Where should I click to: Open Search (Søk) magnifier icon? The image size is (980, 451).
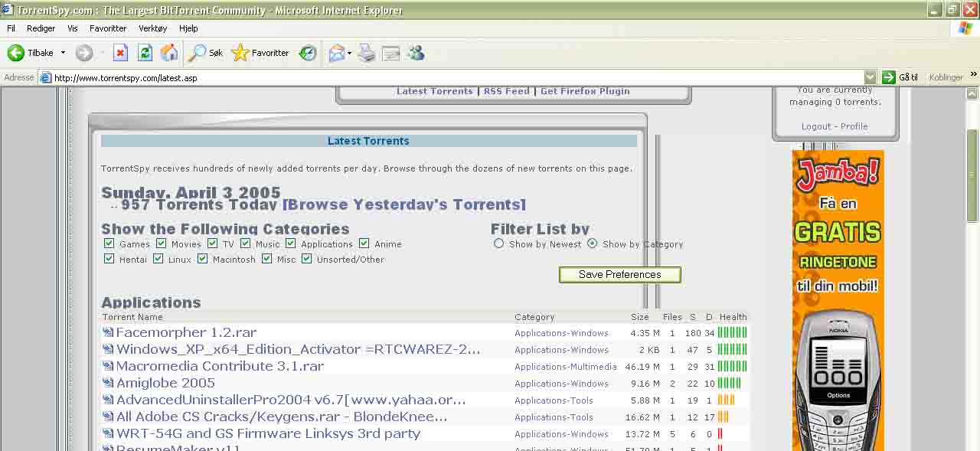pos(197,53)
